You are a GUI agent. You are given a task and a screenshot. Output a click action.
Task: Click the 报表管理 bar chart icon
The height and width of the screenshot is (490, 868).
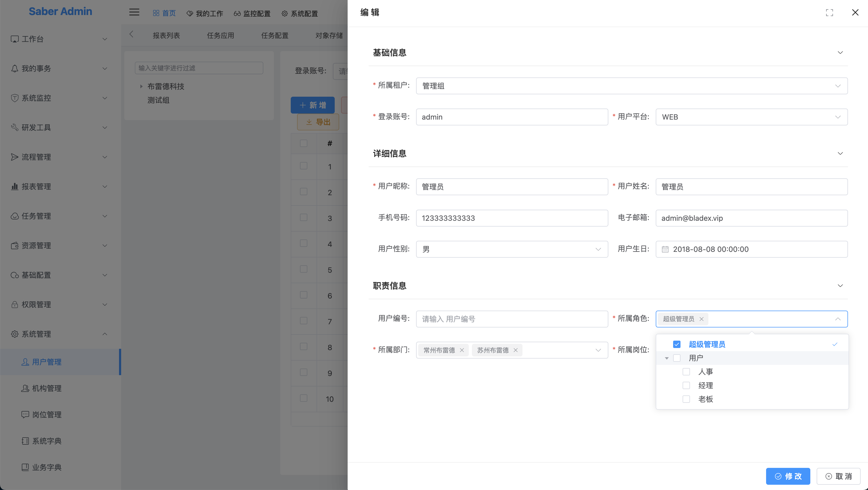[14, 186]
